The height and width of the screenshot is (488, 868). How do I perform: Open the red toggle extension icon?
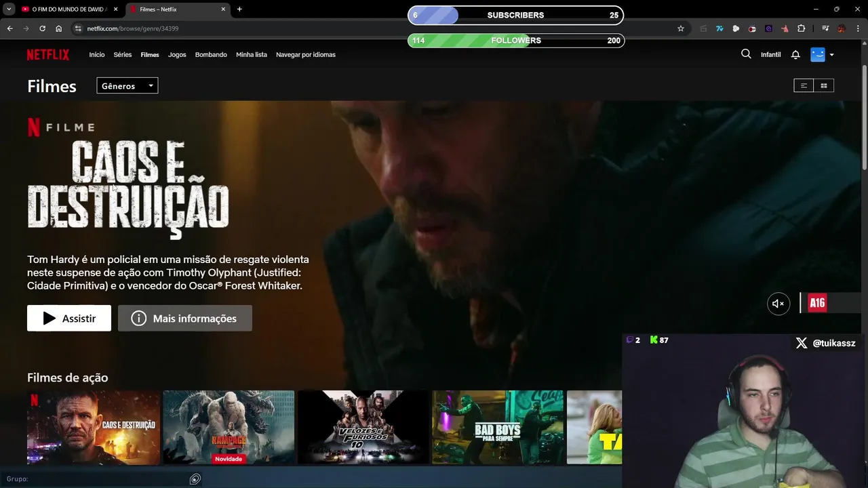coord(752,28)
